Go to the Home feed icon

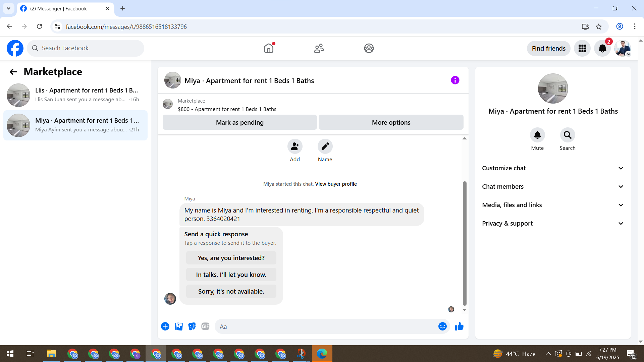[269, 48]
